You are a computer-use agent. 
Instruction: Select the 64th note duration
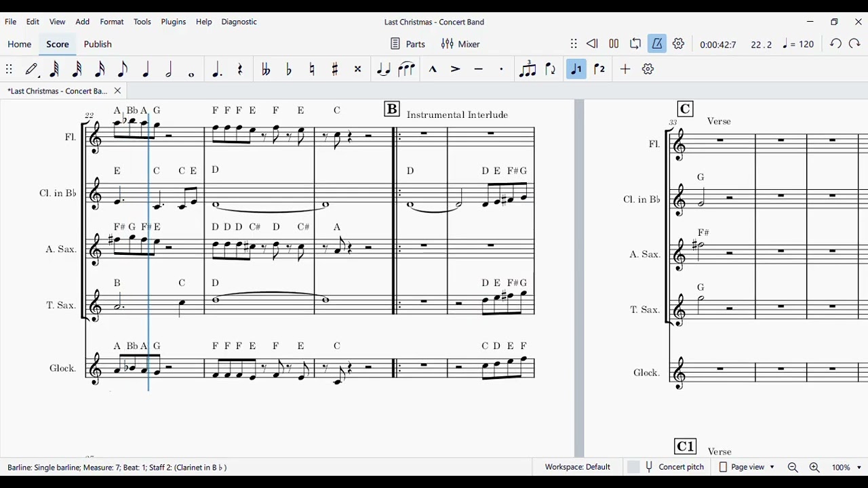(x=54, y=69)
